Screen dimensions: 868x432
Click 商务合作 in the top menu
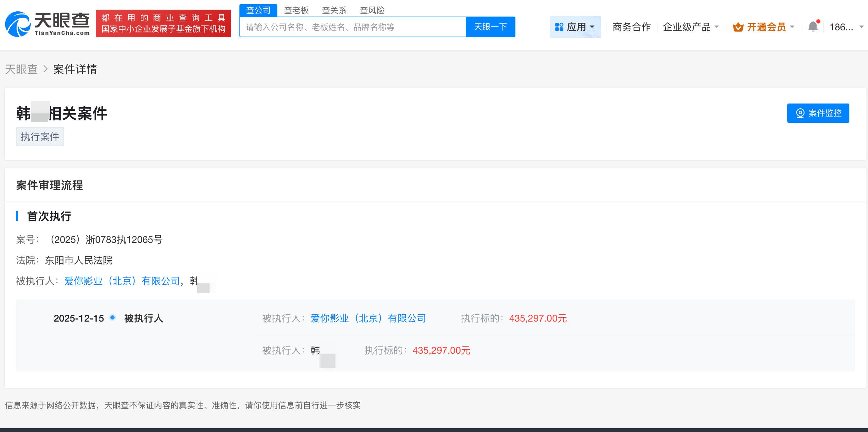tap(631, 27)
